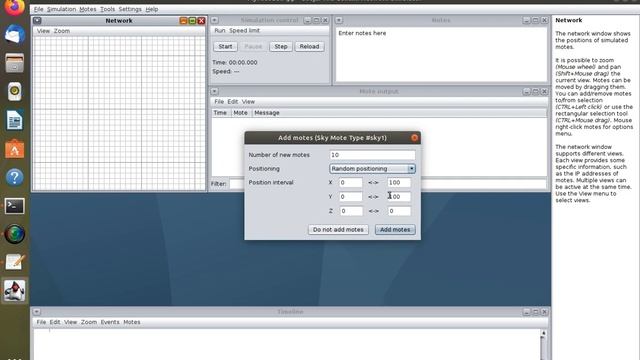Launch Terminal from the dock

coord(15,206)
